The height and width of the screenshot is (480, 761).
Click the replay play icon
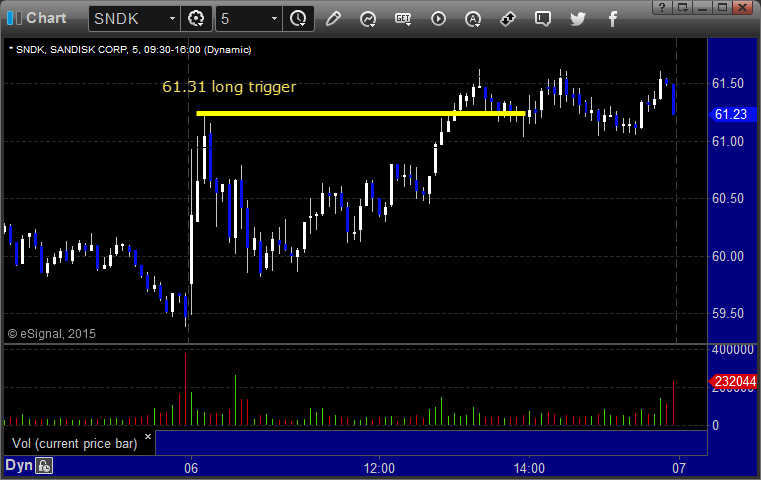point(438,19)
